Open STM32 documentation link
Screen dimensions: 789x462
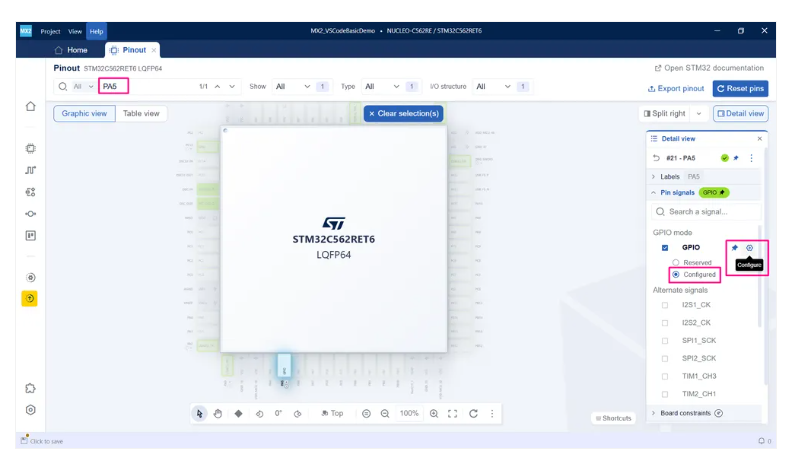[x=708, y=68]
